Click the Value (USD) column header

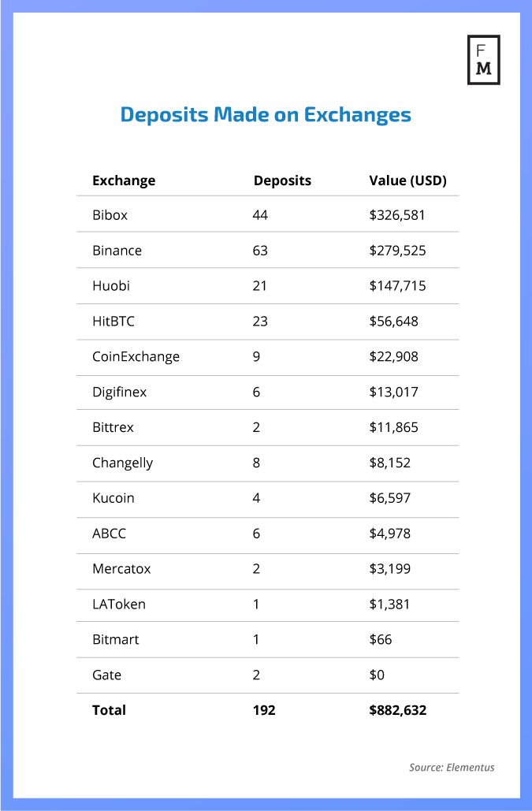pos(407,180)
